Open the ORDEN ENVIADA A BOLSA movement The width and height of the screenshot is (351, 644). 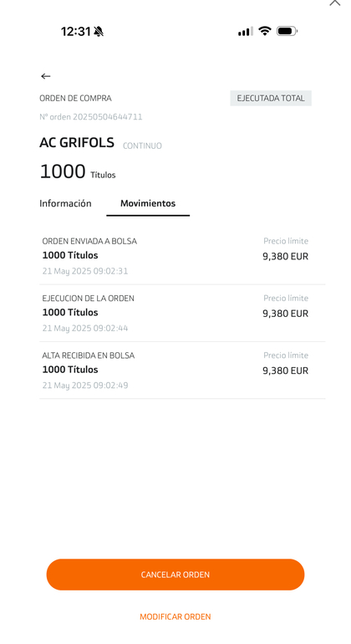tap(182, 256)
